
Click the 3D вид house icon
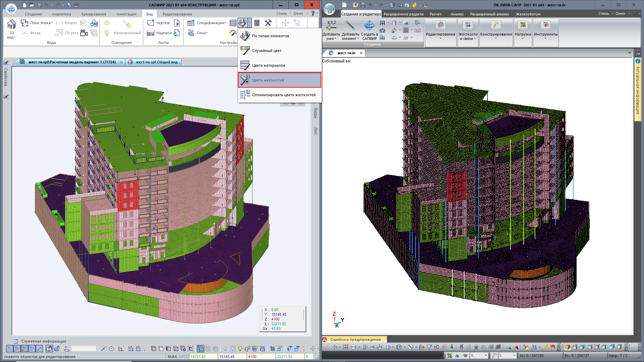11,24
